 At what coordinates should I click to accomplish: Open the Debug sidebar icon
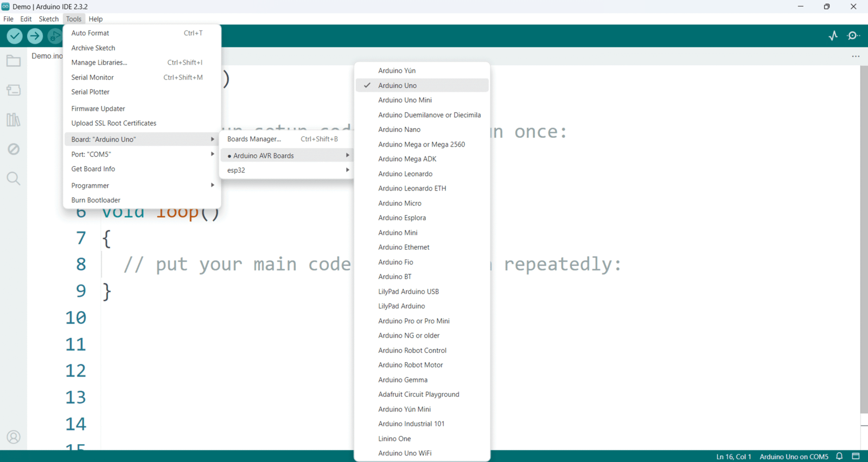[x=14, y=149]
